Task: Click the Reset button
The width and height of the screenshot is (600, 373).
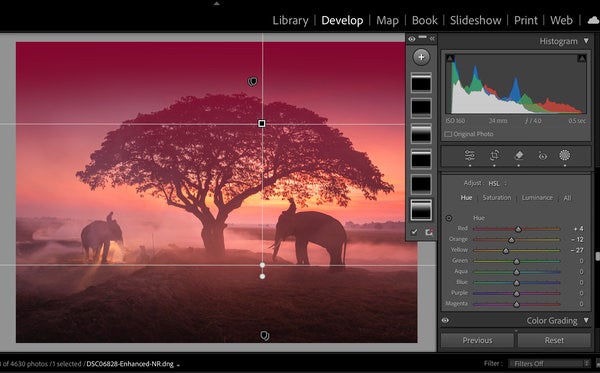Action: tap(554, 340)
